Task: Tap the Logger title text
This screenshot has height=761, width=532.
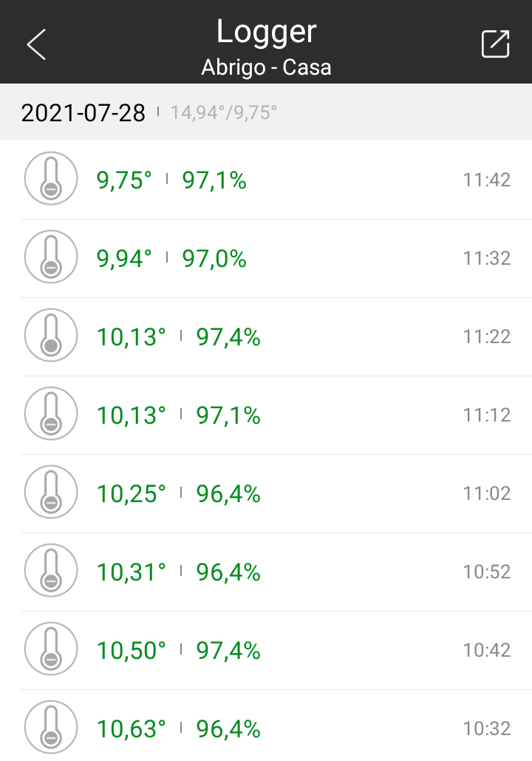Action: coord(266,33)
